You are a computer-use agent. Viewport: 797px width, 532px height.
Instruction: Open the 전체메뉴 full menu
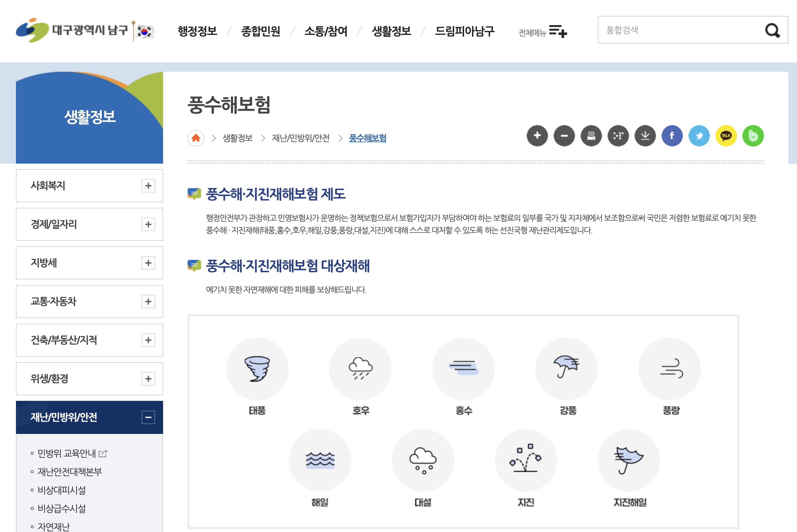[542, 32]
